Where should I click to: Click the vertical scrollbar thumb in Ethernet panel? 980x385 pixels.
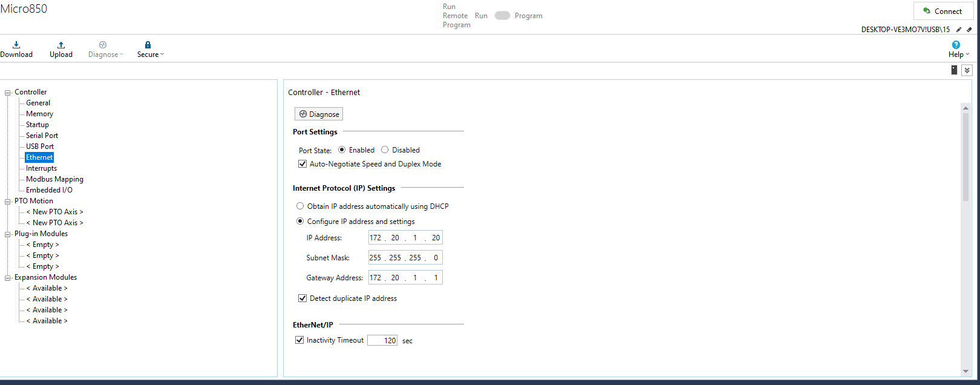tap(965, 156)
